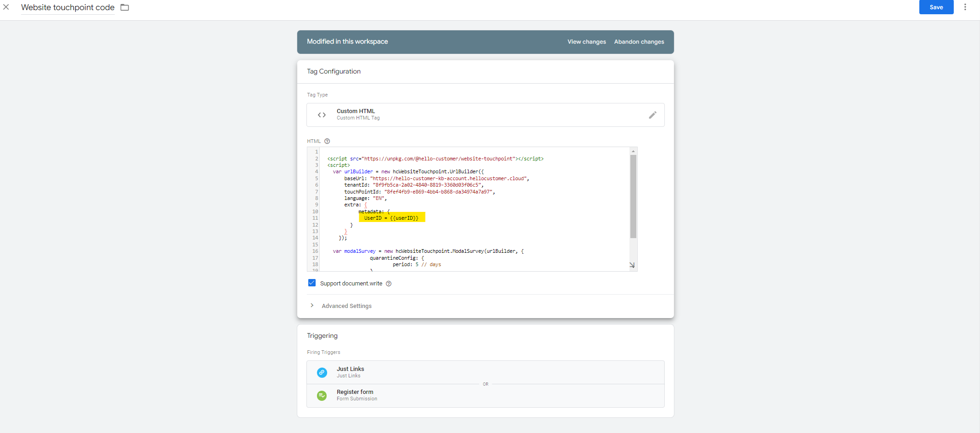Expand Advanced Settings section
The width and height of the screenshot is (980, 433).
340,306
